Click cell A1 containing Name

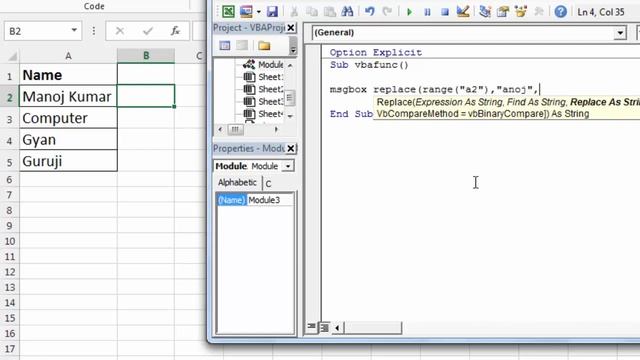tap(68, 75)
